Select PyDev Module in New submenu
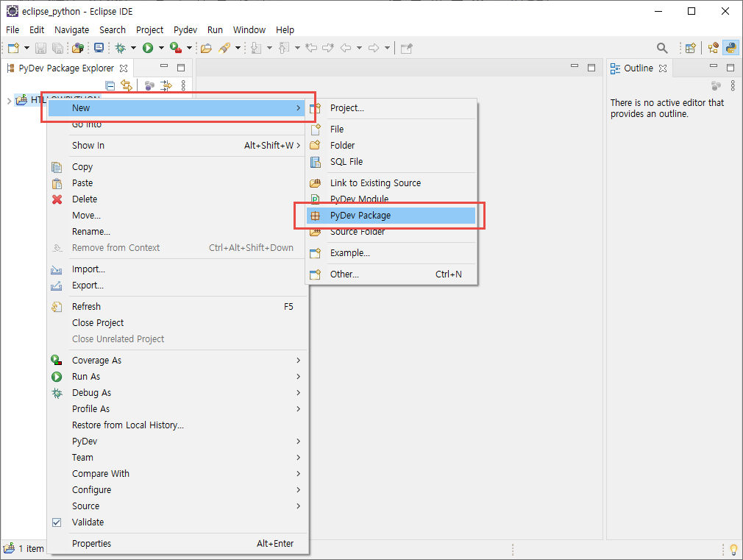The height and width of the screenshot is (560, 743). click(x=391, y=199)
